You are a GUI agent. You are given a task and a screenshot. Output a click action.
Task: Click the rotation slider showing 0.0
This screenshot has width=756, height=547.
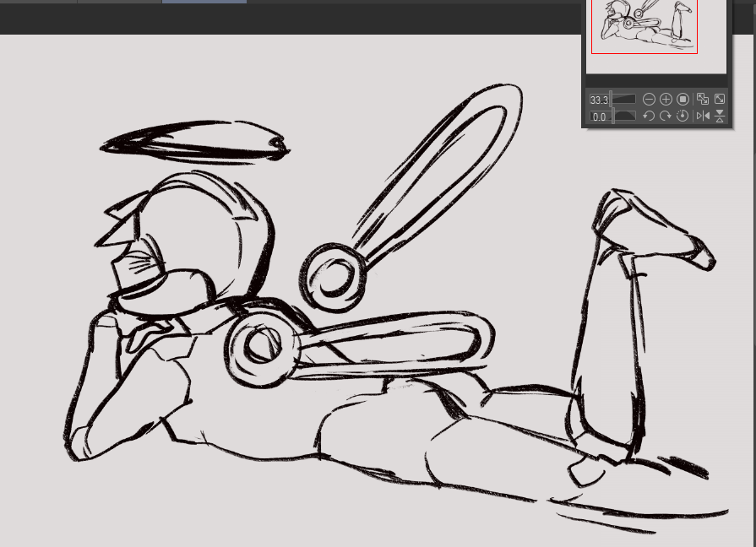(612, 116)
